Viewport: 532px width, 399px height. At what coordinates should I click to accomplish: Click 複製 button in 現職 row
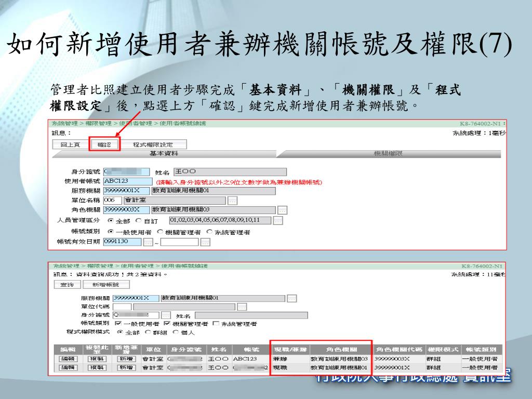pos(97,368)
